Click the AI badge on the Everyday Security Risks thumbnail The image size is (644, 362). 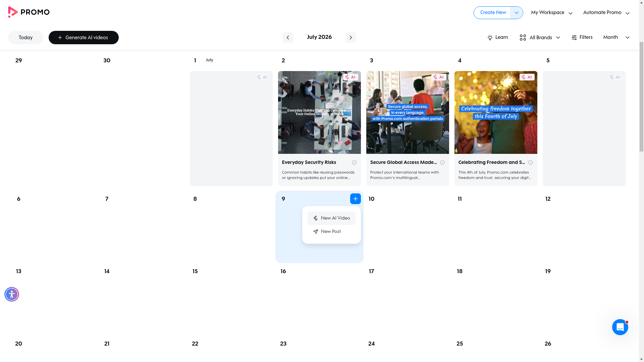(350, 77)
